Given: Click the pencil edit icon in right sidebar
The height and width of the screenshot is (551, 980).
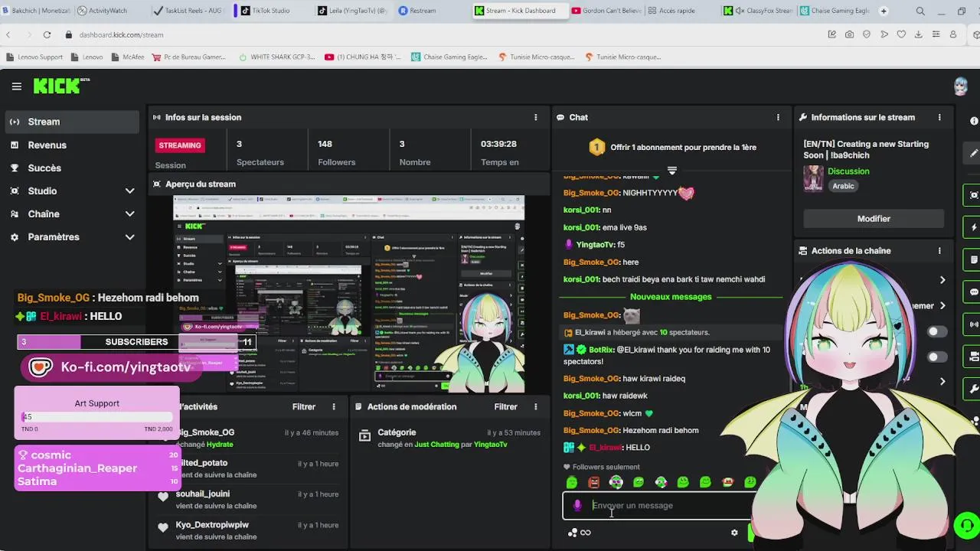Looking at the screenshot, I should click(974, 153).
